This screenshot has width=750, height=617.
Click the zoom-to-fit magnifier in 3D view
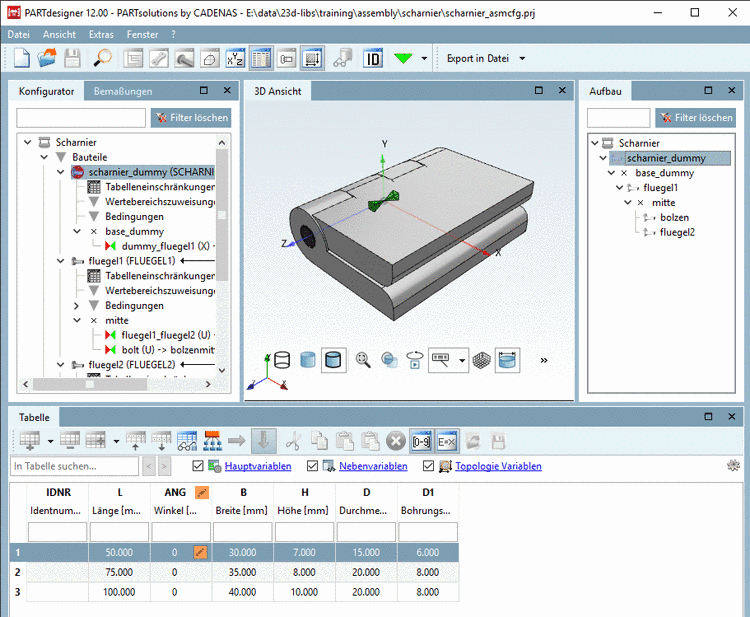tap(363, 359)
